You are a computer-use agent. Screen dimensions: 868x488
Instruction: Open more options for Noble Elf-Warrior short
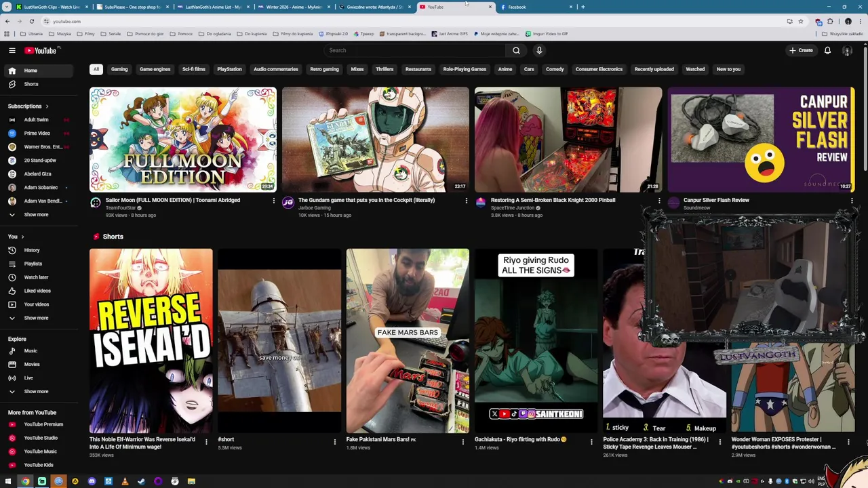pyautogui.click(x=206, y=442)
